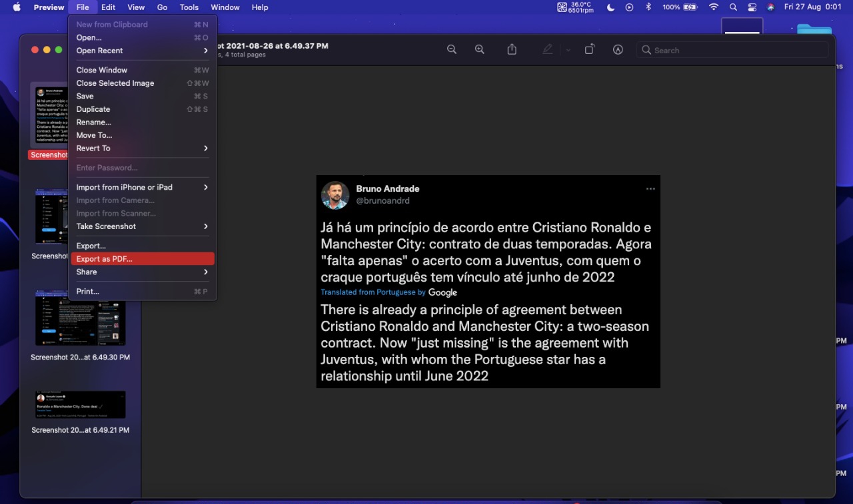Image resolution: width=853 pixels, height=504 pixels.
Task: Click the dimmed Import from Scanner… item
Action: coord(143,214)
